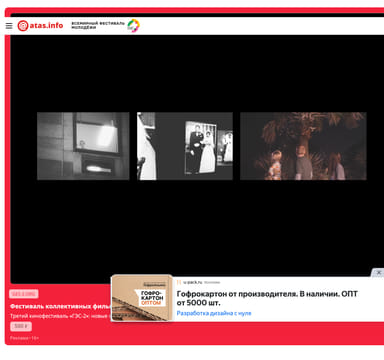Click the atas.info logo
The width and height of the screenshot is (384, 360).
pyautogui.click(x=40, y=26)
